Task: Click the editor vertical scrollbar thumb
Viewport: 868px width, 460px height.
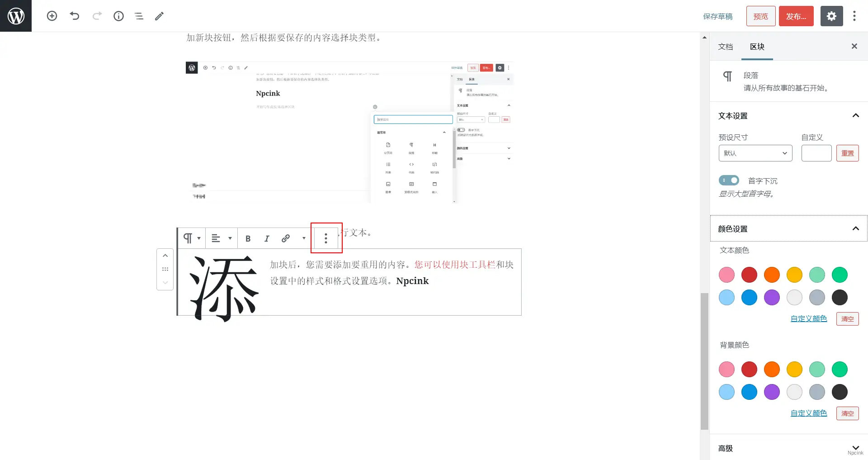Action: 704,361
